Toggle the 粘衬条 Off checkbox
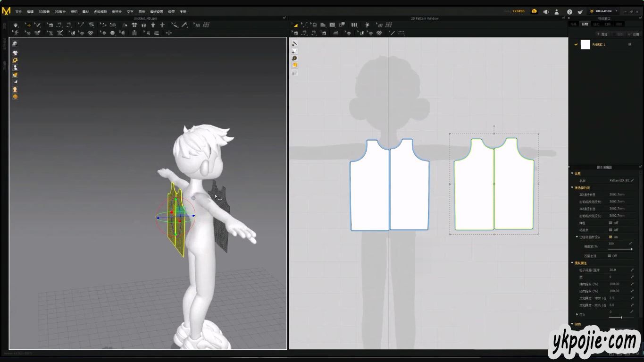This screenshot has height=362, width=644. pyautogui.click(x=610, y=230)
